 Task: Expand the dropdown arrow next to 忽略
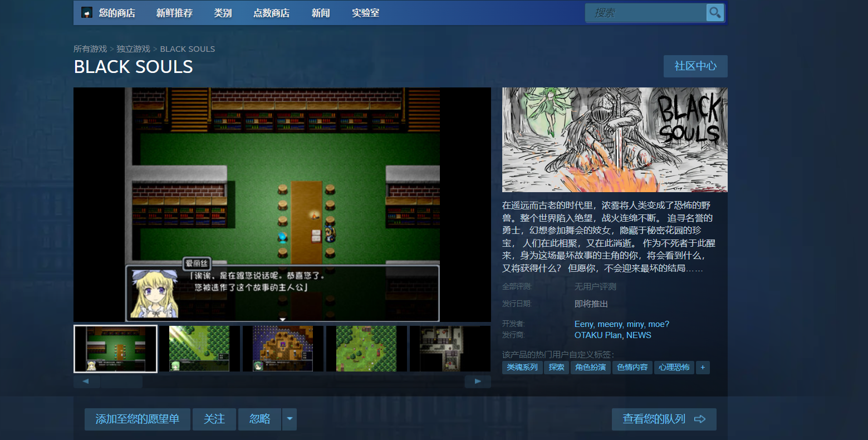290,419
